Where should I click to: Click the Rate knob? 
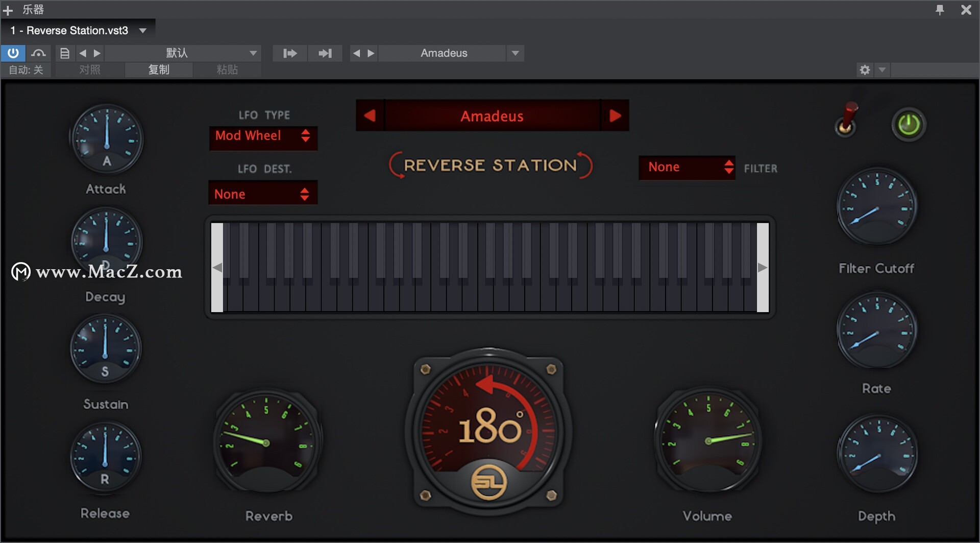(877, 331)
